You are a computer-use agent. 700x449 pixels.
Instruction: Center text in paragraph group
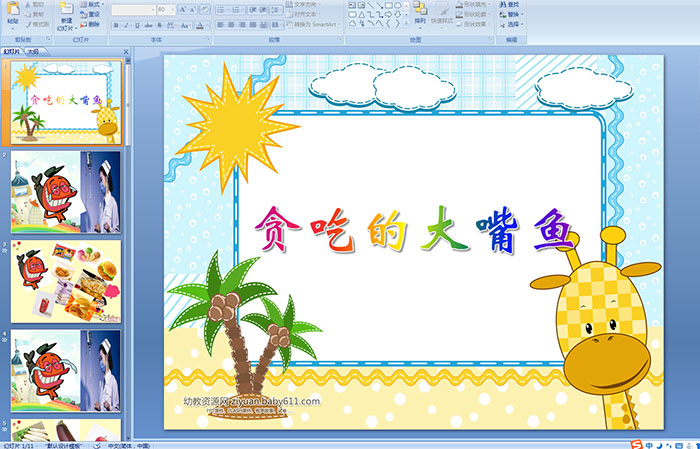click(231, 25)
